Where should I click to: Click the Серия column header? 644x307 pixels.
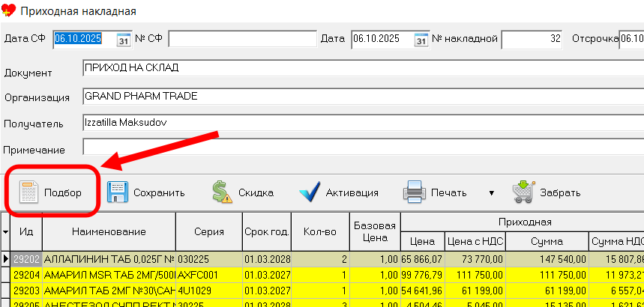pyautogui.click(x=209, y=231)
